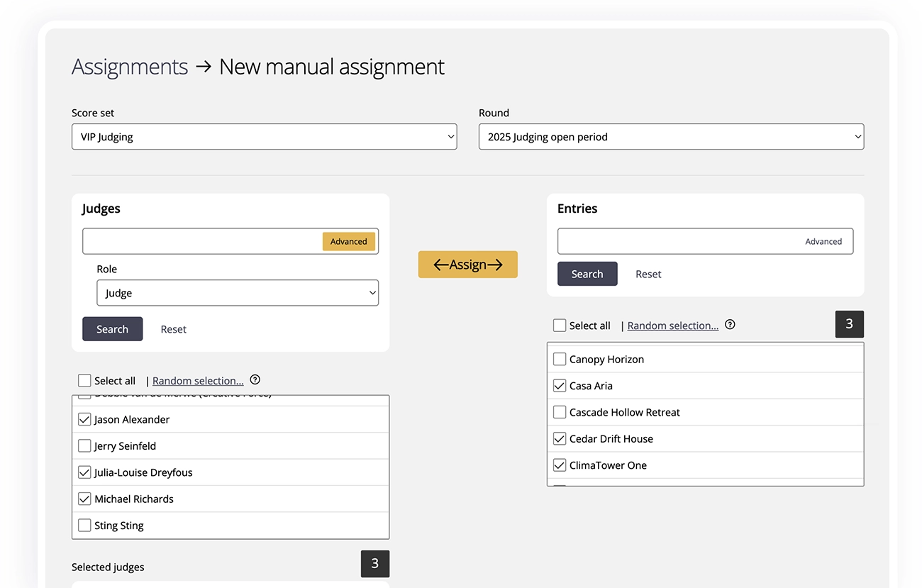Click selected judges count badge
Image resolution: width=922 pixels, height=588 pixels.
tap(375, 564)
